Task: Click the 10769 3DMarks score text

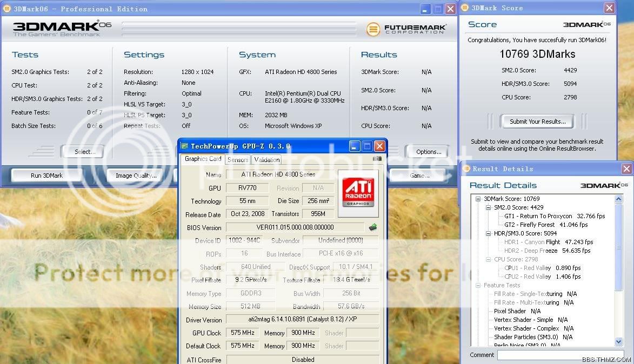Action: tap(537, 54)
